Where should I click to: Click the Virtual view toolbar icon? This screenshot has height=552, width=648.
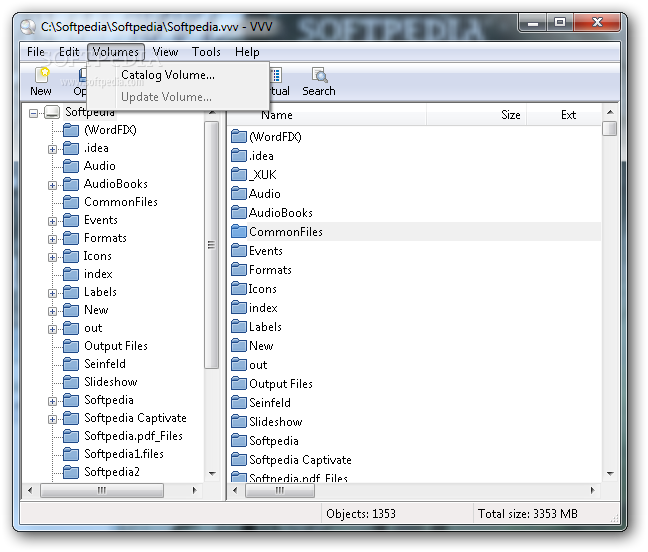(276, 76)
